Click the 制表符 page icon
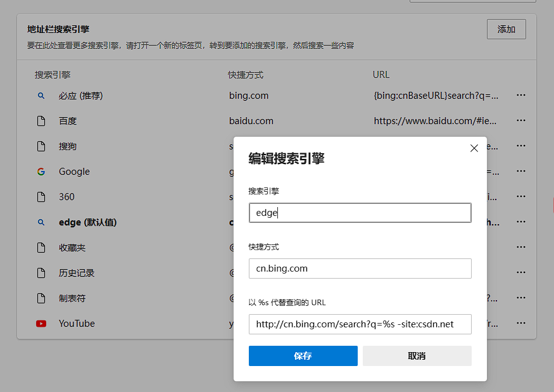Image resolution: width=554 pixels, height=392 pixels. pos(41,298)
